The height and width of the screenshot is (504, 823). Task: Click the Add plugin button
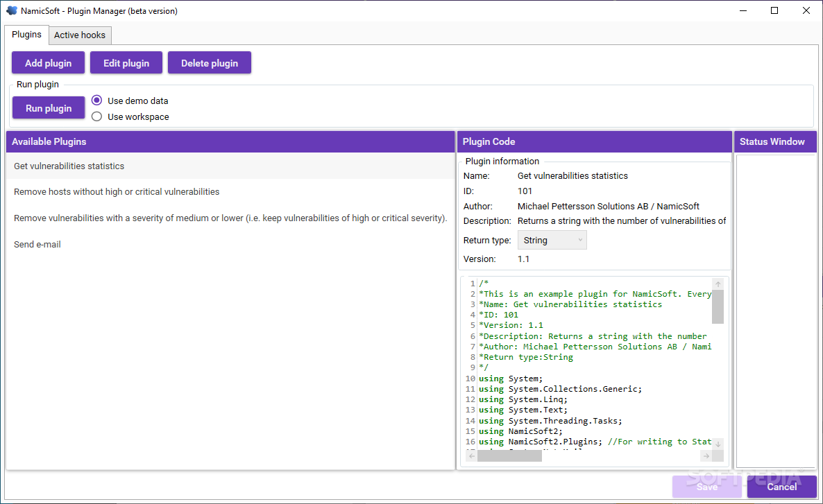[x=49, y=63]
